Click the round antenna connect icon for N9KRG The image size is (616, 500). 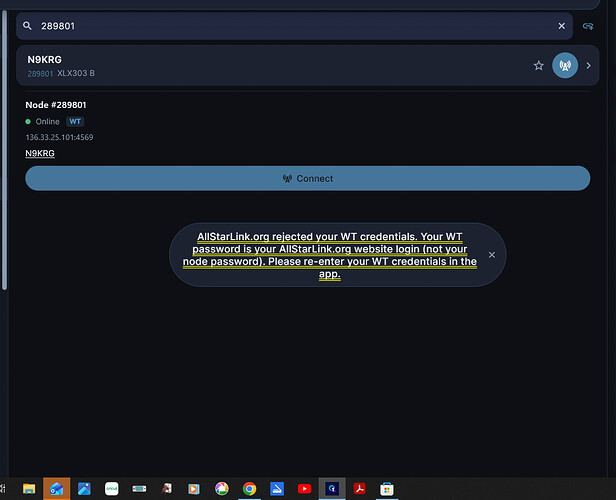pyautogui.click(x=565, y=66)
